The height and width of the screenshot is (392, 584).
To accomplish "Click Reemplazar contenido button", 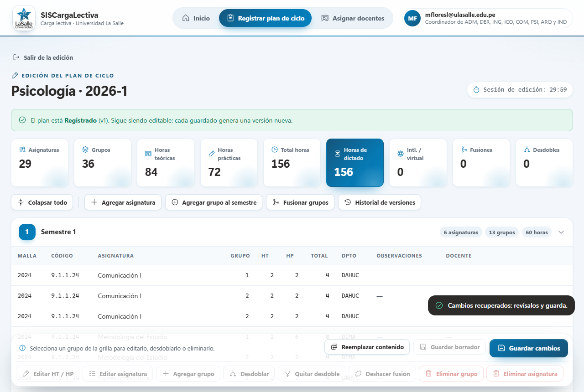I will (x=367, y=347).
